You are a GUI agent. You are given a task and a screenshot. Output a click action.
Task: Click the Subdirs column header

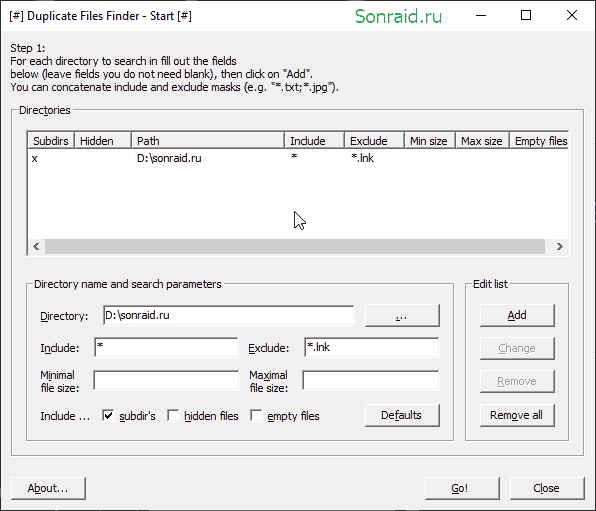51,141
